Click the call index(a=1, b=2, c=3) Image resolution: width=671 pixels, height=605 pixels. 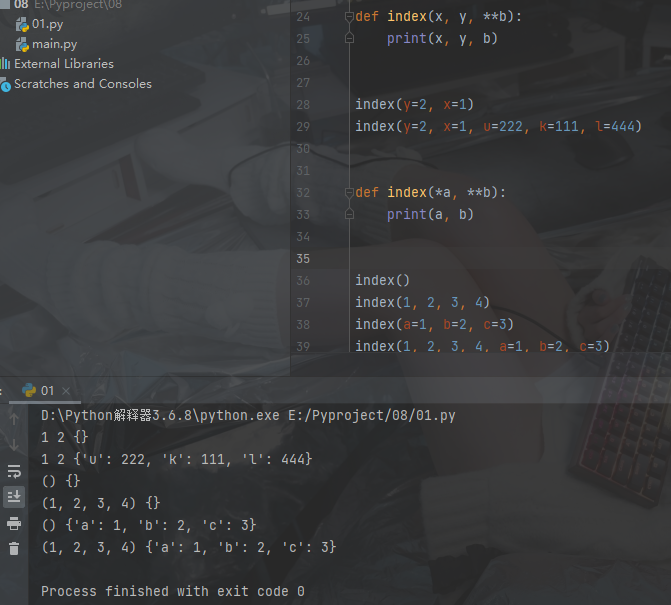434,324
